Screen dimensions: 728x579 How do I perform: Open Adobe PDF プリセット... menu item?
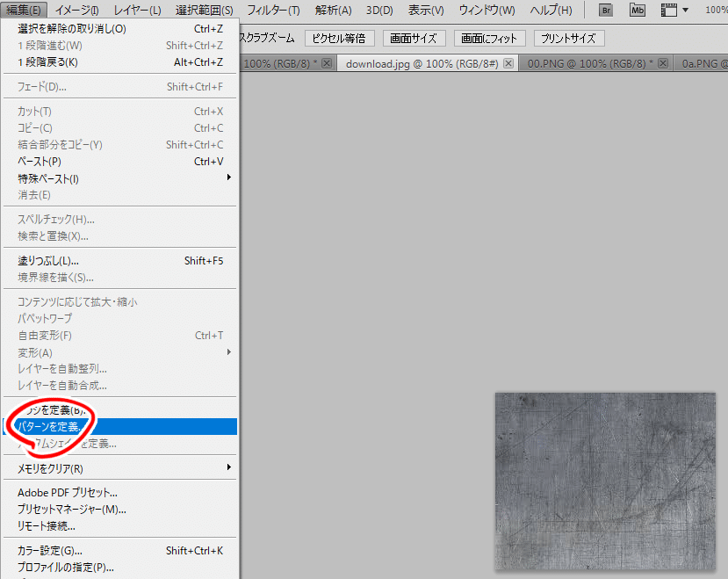coord(119,493)
